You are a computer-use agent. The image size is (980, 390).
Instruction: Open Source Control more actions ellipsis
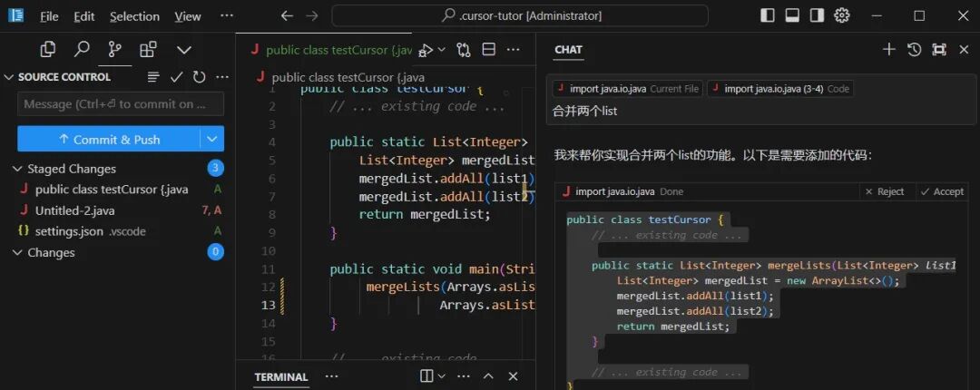pyautogui.click(x=222, y=77)
